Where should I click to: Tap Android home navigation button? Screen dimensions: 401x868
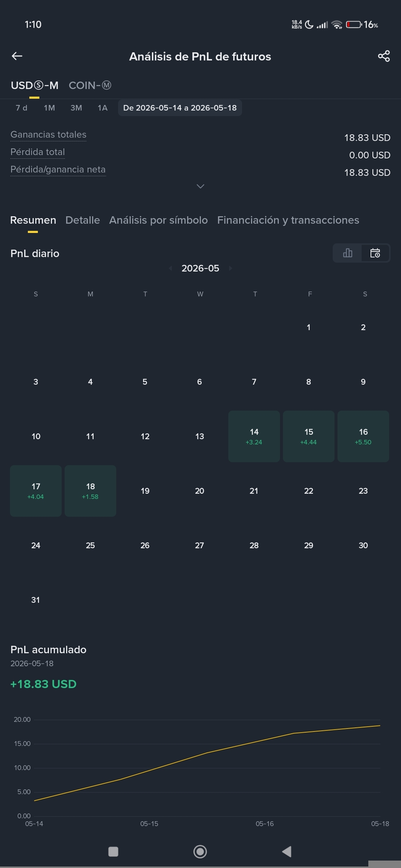tap(200, 851)
